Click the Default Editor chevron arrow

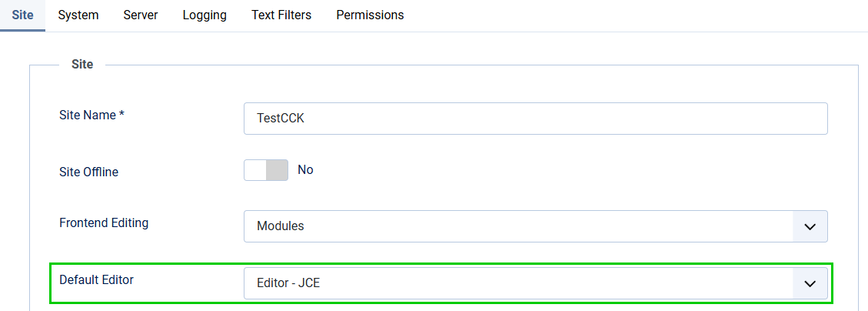coord(810,283)
